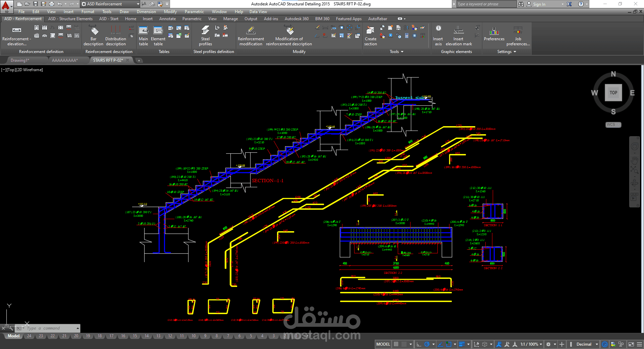Viewport: 644px width, 349px height.
Task: Click the Undo arrow icon
Action: tap(60, 4)
